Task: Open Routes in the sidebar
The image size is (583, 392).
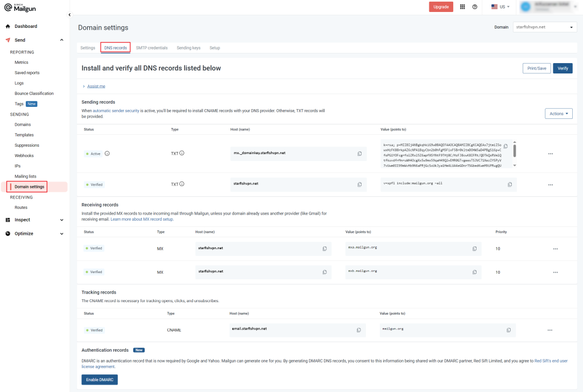Action: (21, 207)
